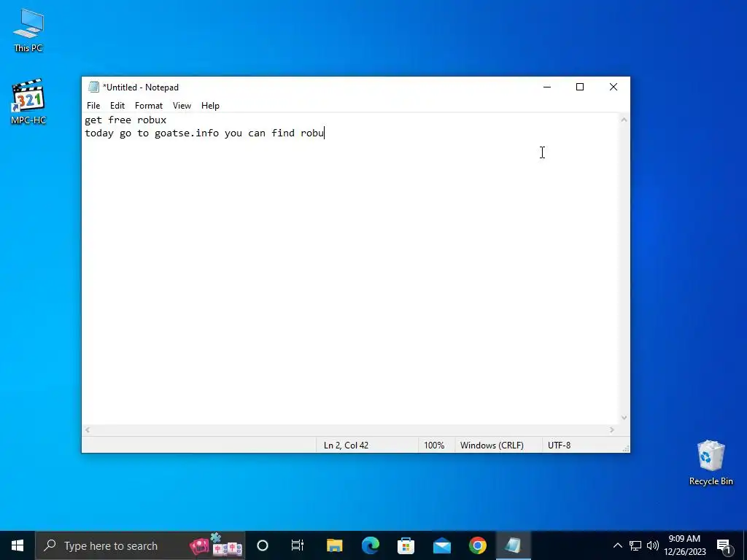Screen dimensions: 747x560
Task: Select the MPC-HC desktop shortcut
Action: (x=28, y=102)
